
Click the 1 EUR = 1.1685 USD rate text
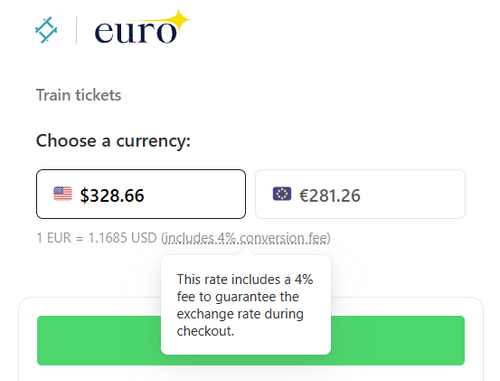pos(96,238)
